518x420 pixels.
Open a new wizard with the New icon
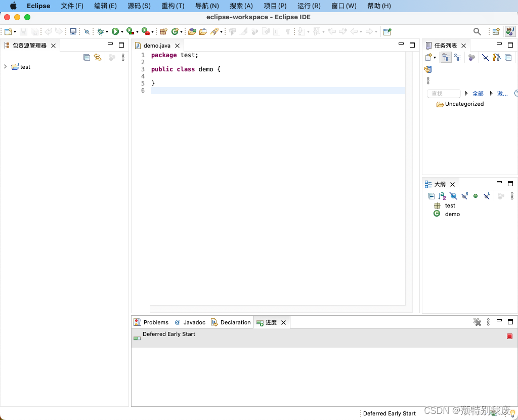(x=8, y=31)
